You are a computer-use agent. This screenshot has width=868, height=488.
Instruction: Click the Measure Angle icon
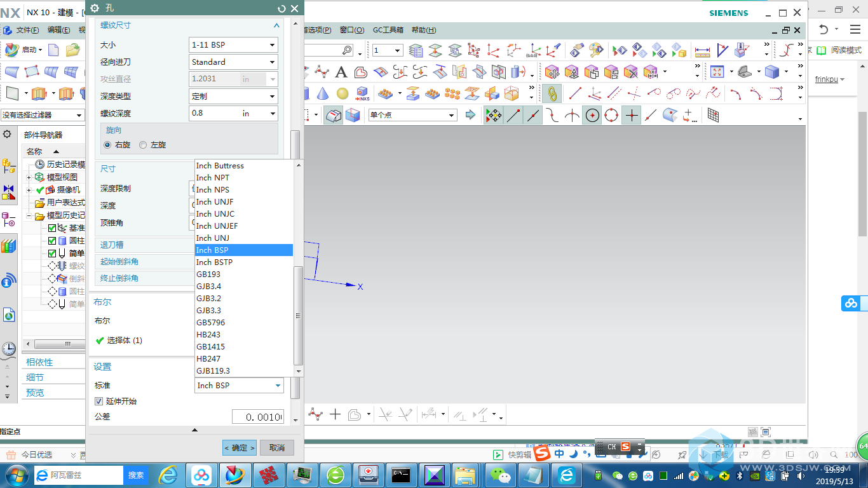pyautogui.click(x=722, y=50)
